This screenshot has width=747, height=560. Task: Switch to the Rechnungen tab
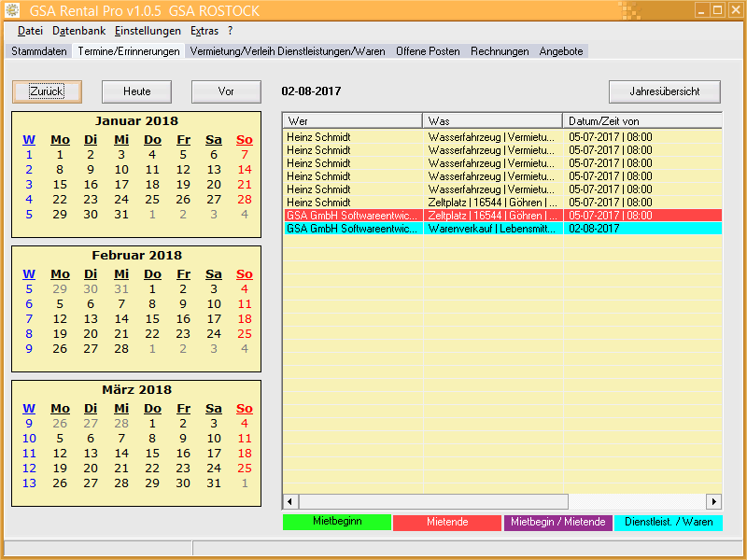pyautogui.click(x=500, y=51)
